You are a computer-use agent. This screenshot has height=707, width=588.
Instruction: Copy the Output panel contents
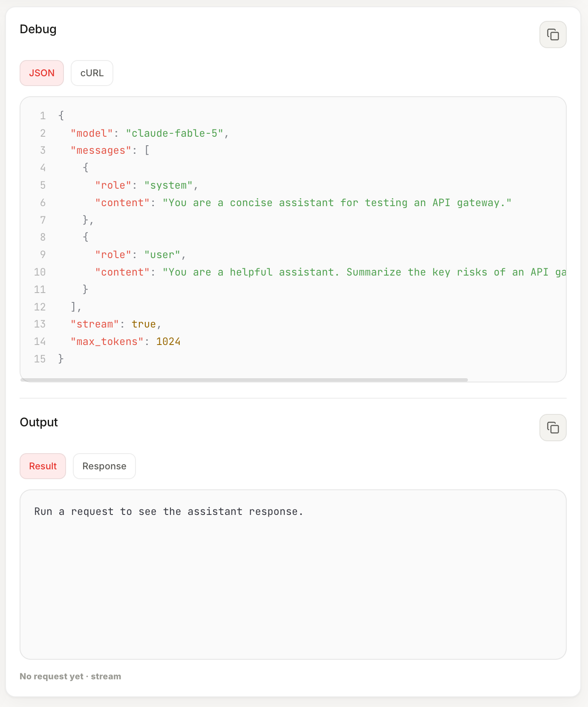[553, 428]
